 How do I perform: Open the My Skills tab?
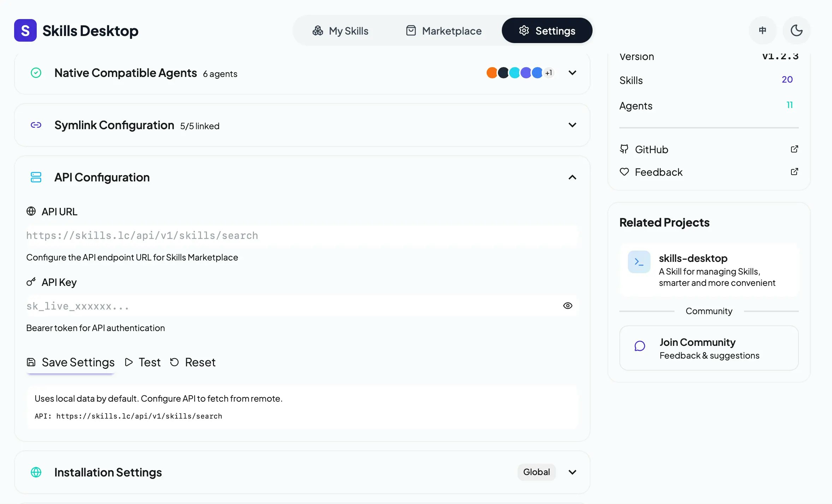coord(340,31)
